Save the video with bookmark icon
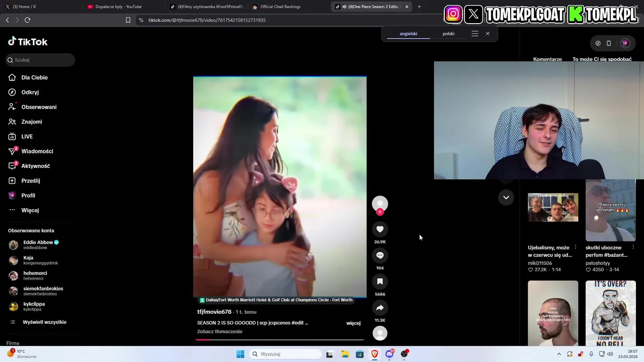This screenshot has height=362, width=644. [x=380, y=282]
